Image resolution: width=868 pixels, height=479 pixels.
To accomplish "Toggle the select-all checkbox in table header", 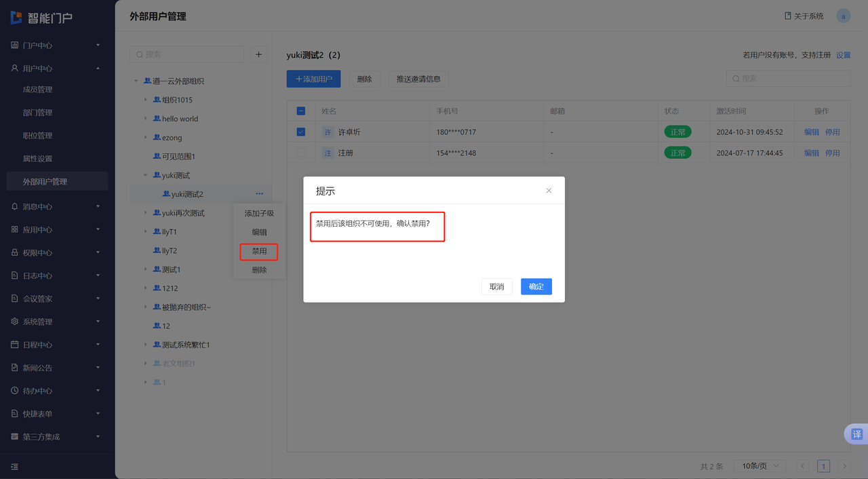I will [x=301, y=111].
